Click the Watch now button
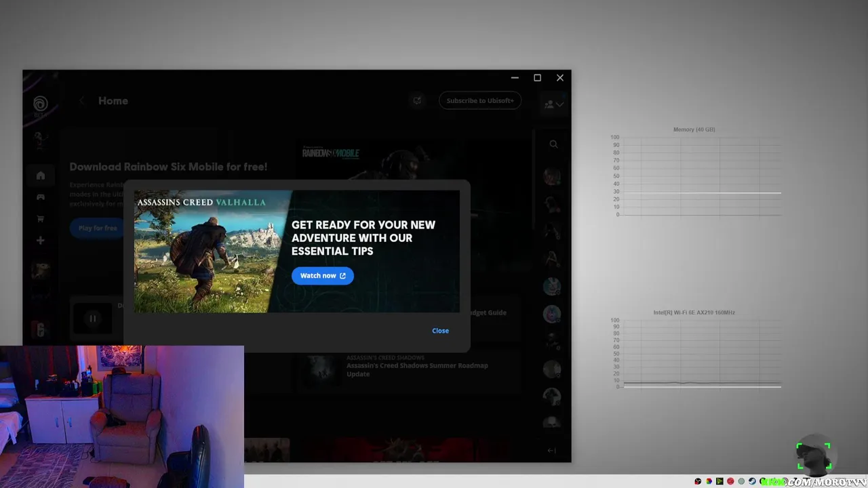 click(323, 276)
